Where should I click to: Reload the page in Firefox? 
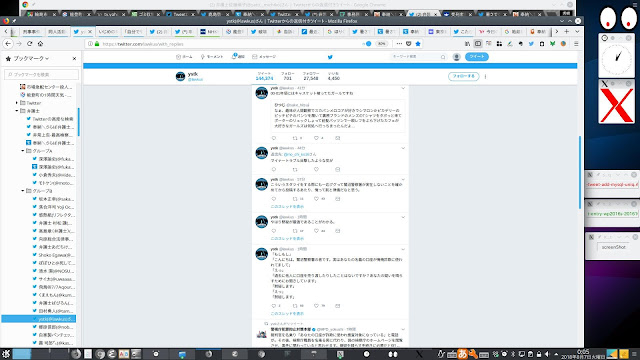click(x=29, y=44)
